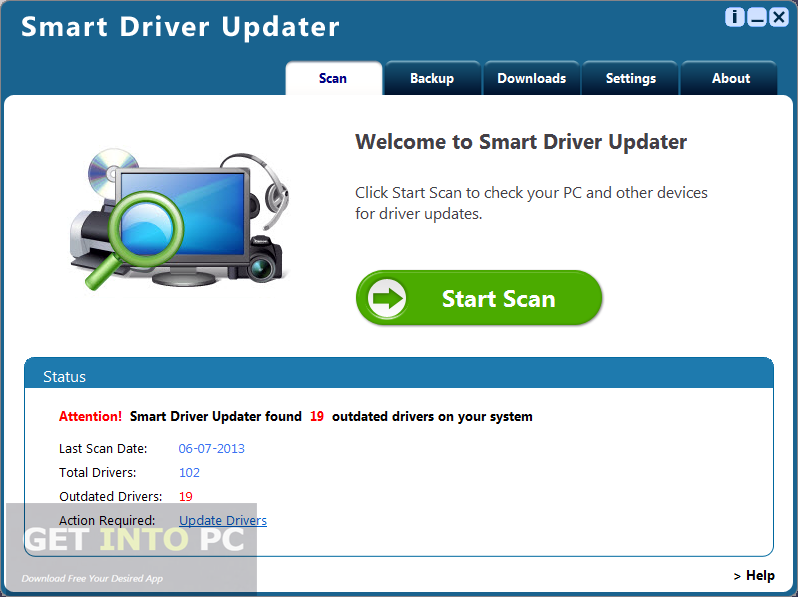Viewport: 798px width, 597px height.
Task: Click the Smart Driver Updater title text
Action: pyautogui.click(x=180, y=27)
